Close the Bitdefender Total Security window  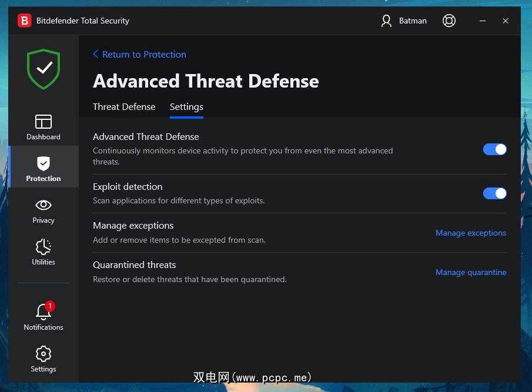click(x=506, y=21)
